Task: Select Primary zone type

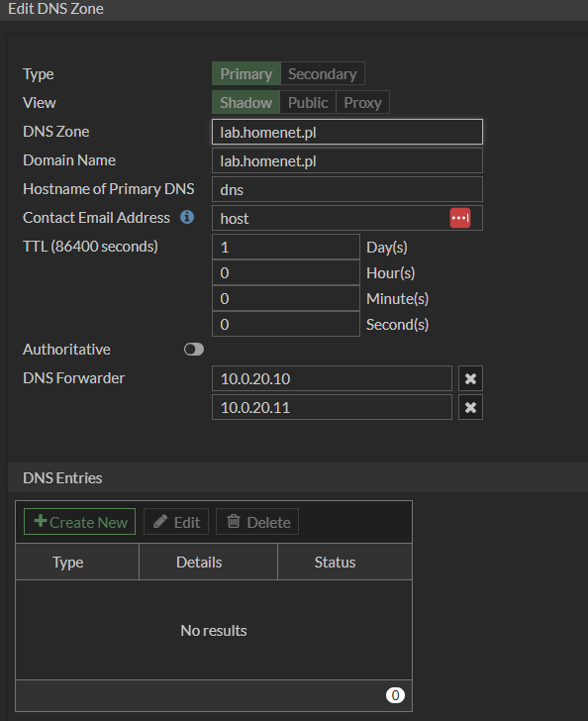Action: coord(245,73)
